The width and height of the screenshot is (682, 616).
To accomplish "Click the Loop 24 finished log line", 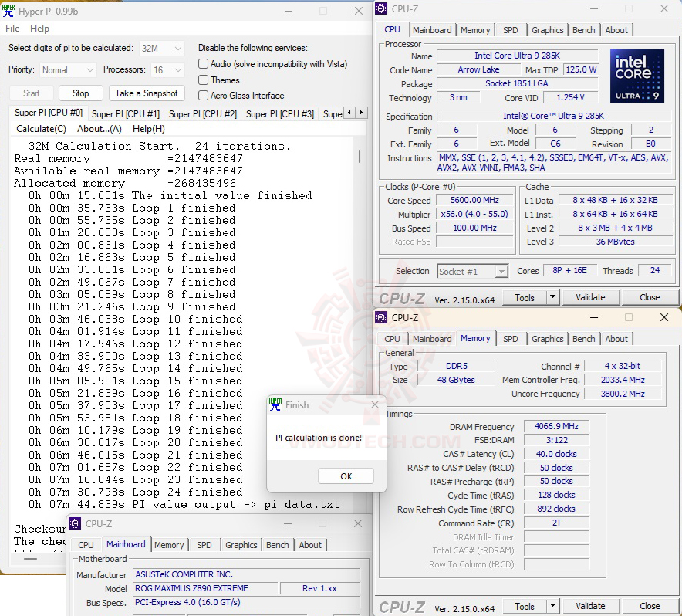I will pos(135,492).
